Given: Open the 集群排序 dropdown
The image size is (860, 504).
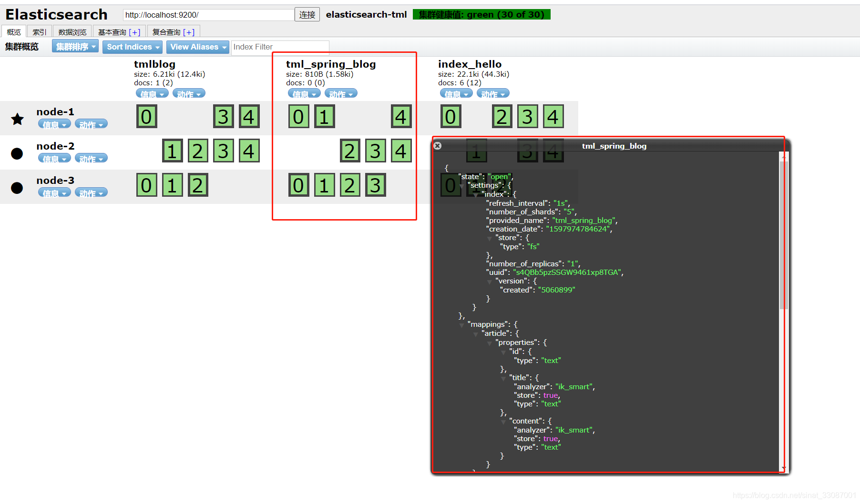Looking at the screenshot, I should pyautogui.click(x=75, y=47).
